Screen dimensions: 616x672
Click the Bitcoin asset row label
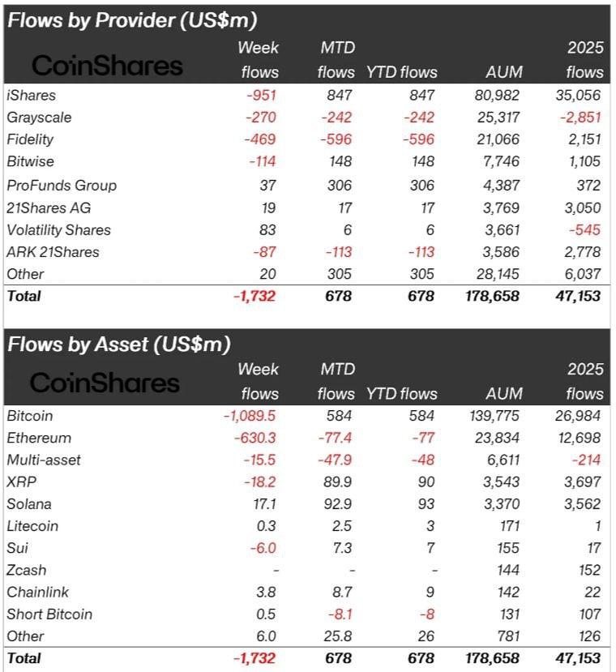30,416
